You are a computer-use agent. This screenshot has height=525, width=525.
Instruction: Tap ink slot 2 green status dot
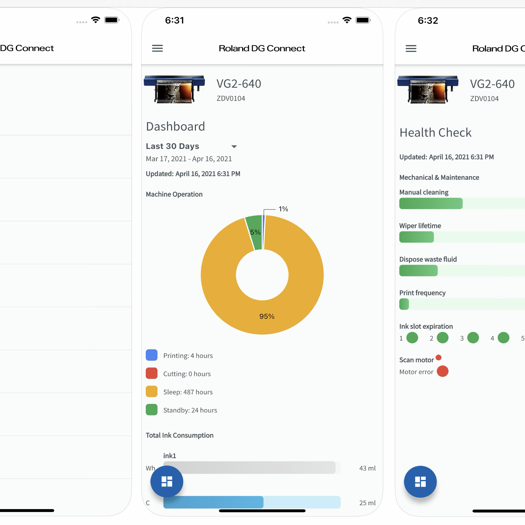coord(443,338)
